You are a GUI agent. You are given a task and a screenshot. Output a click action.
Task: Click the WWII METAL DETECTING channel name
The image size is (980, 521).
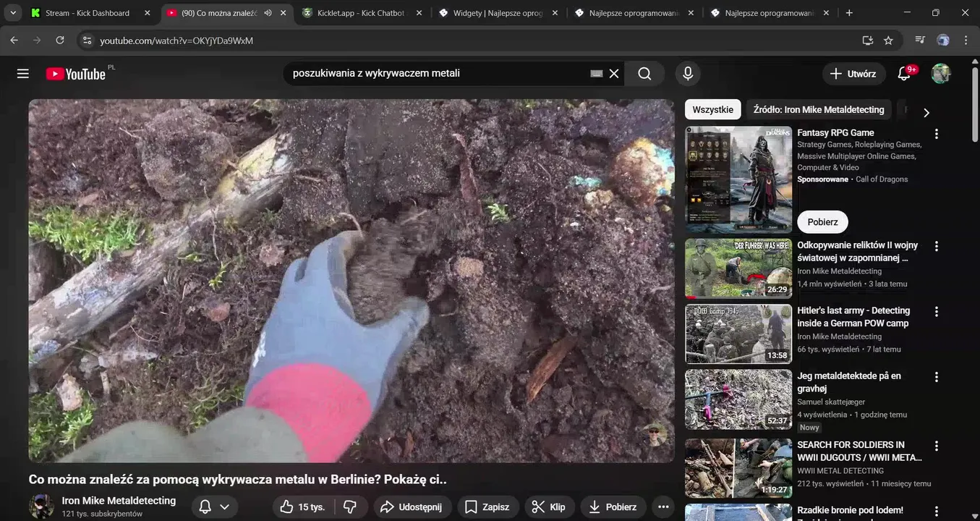coord(840,470)
